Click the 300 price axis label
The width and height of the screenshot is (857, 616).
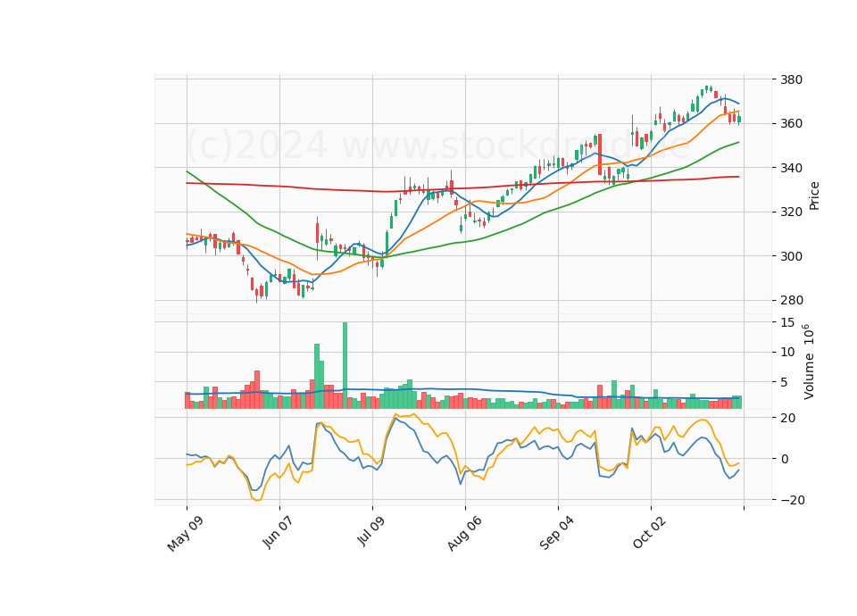(792, 256)
